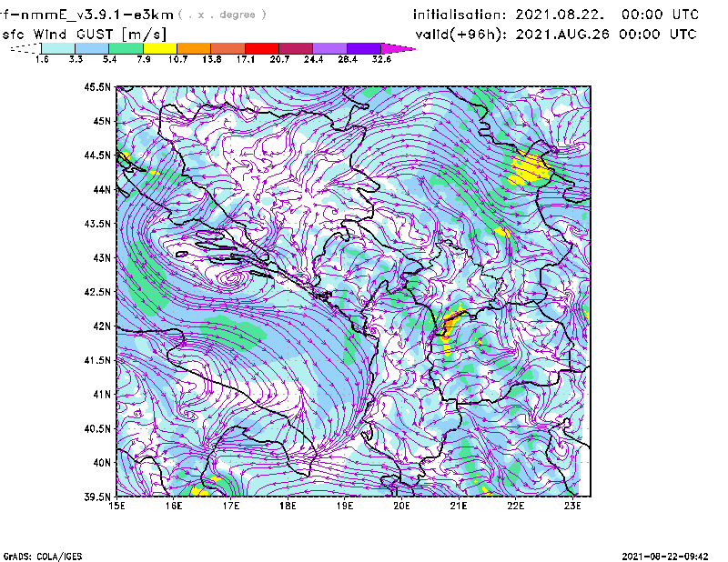Select the violet legend swatch between 28.4 and 32.6
Image resolution: width=728 pixels, height=562 pixels.
pyautogui.click(x=364, y=48)
